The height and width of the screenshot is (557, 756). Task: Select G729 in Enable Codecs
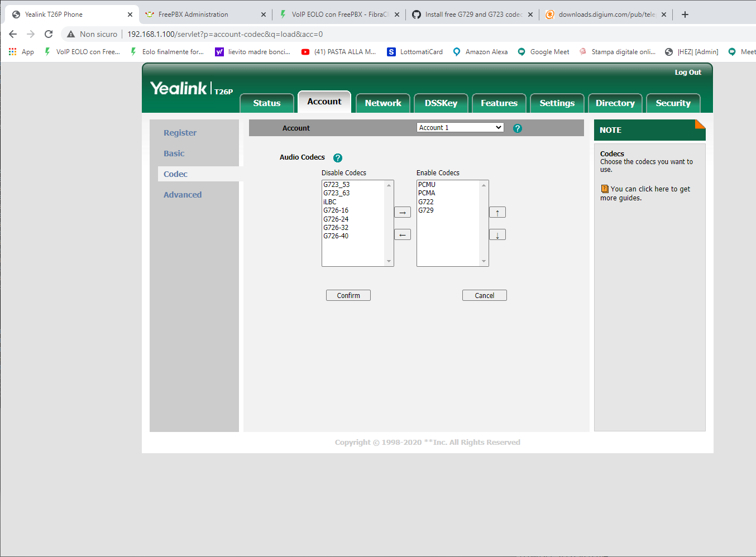(x=426, y=210)
